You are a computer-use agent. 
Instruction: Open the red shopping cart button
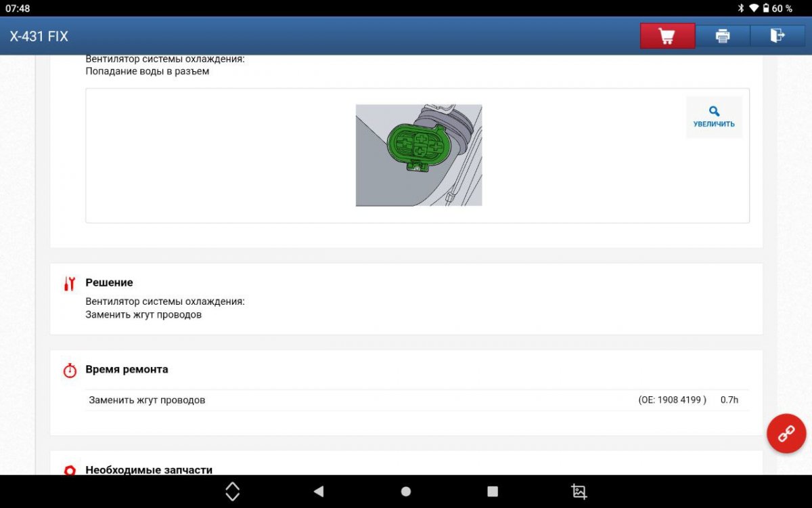(x=667, y=36)
